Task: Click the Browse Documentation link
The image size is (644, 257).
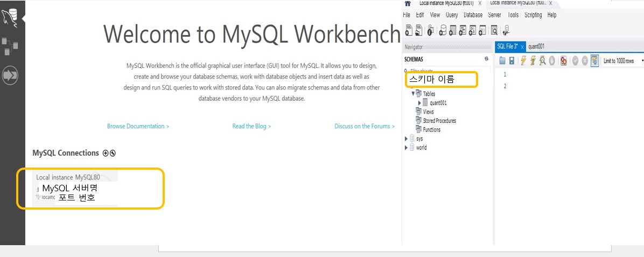Action: tap(138, 126)
